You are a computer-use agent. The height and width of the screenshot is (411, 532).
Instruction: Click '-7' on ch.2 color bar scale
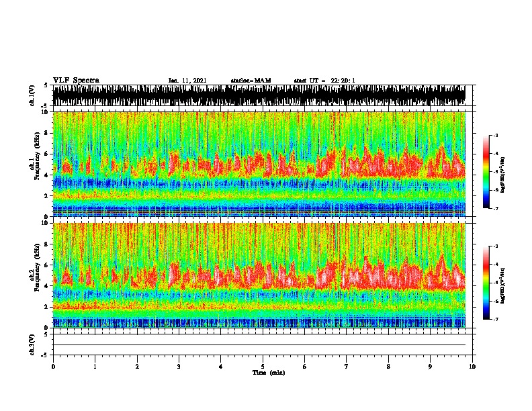[x=496, y=319]
